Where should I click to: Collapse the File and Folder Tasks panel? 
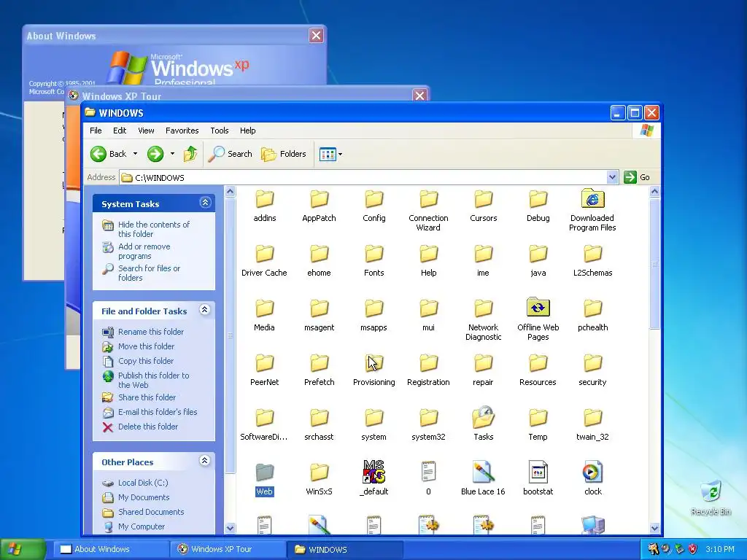coord(205,310)
